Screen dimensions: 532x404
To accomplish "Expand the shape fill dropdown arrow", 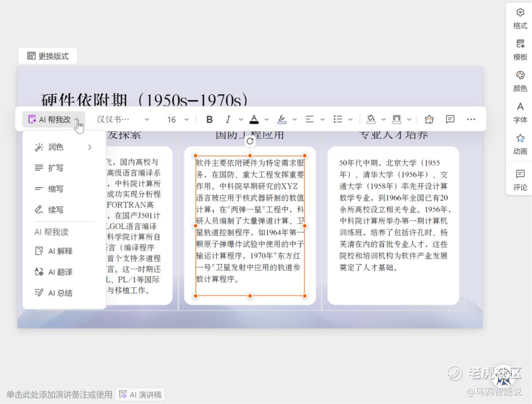I will point(383,119).
